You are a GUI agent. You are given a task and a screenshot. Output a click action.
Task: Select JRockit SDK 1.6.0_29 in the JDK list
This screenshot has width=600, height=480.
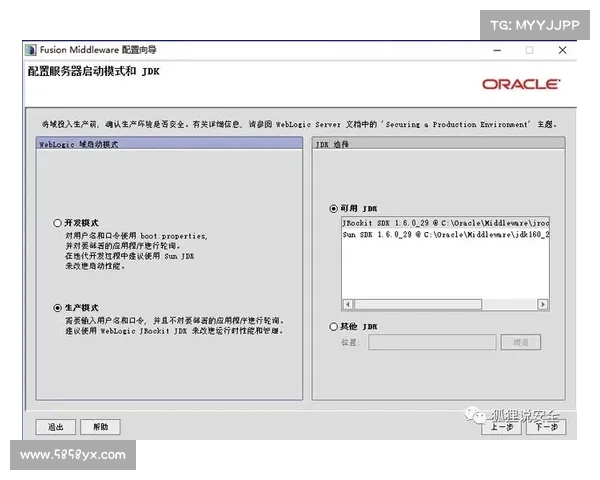[x=445, y=223]
